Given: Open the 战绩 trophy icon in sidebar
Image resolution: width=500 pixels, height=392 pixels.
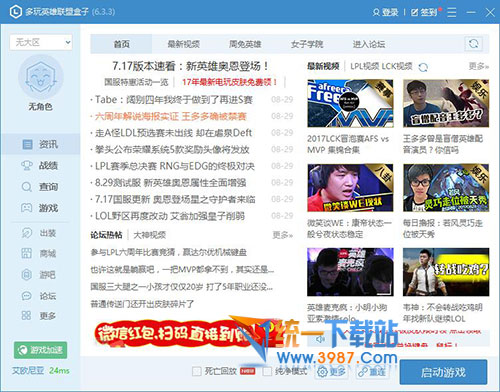Looking at the screenshot, I should [x=27, y=165].
